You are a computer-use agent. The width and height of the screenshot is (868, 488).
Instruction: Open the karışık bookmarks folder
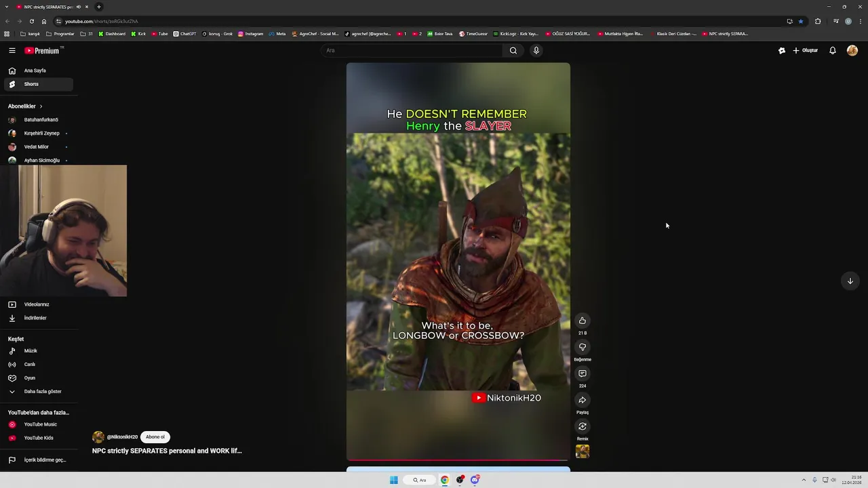point(30,34)
